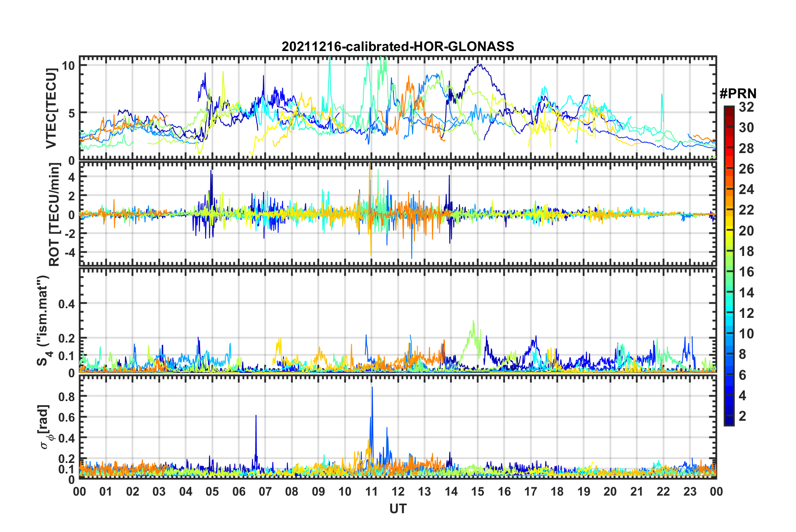Viewport: 796px width, 532px height.
Task: Click the 0.6 tick on σφ axis
Action: [x=67, y=417]
